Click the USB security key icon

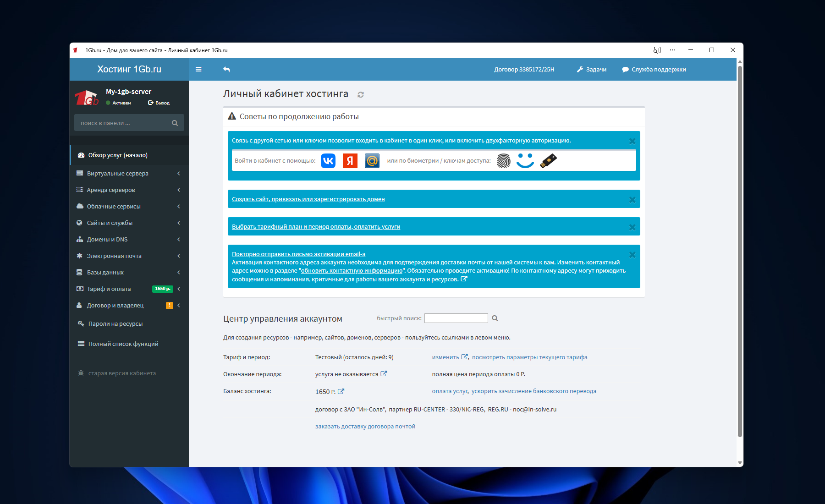pos(548,161)
